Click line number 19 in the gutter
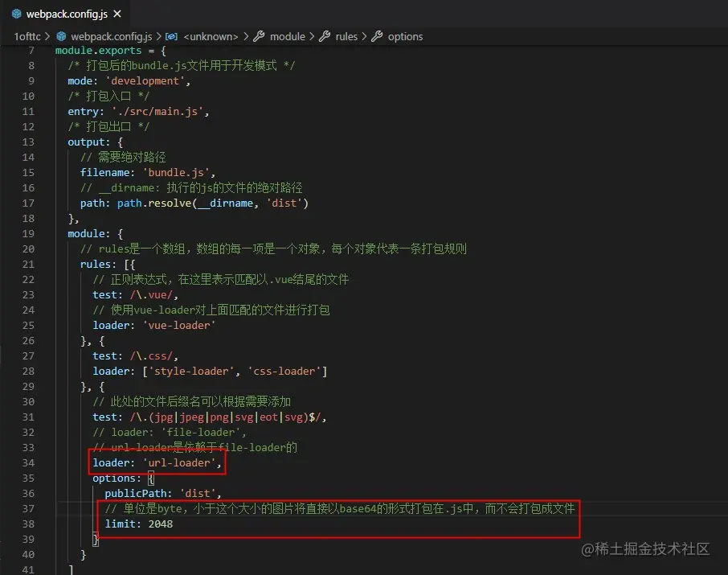Image resolution: width=728 pixels, height=575 pixels. (28, 233)
